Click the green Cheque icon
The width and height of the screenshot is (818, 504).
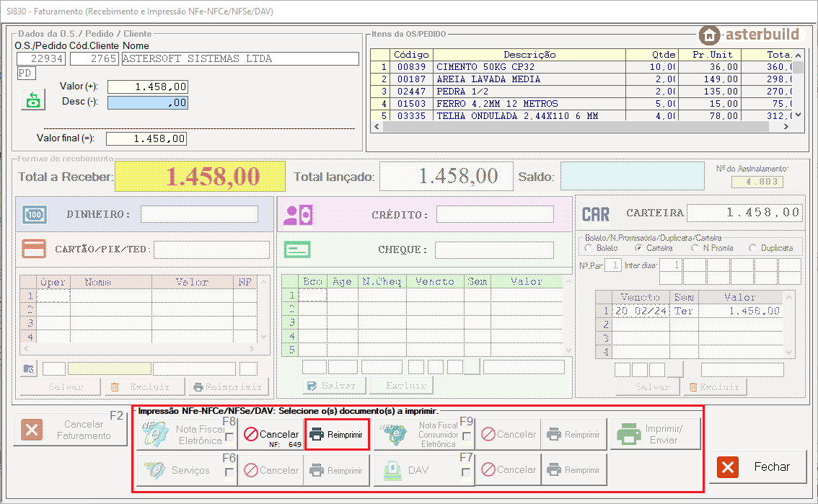point(296,249)
